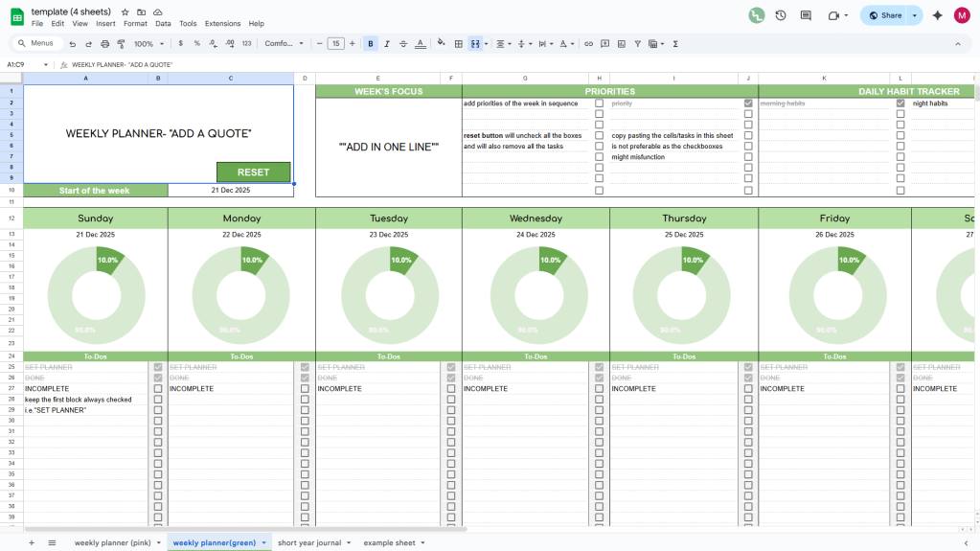Expand the font family dropdown
Image resolution: width=980 pixels, height=551 pixels.
284,44
